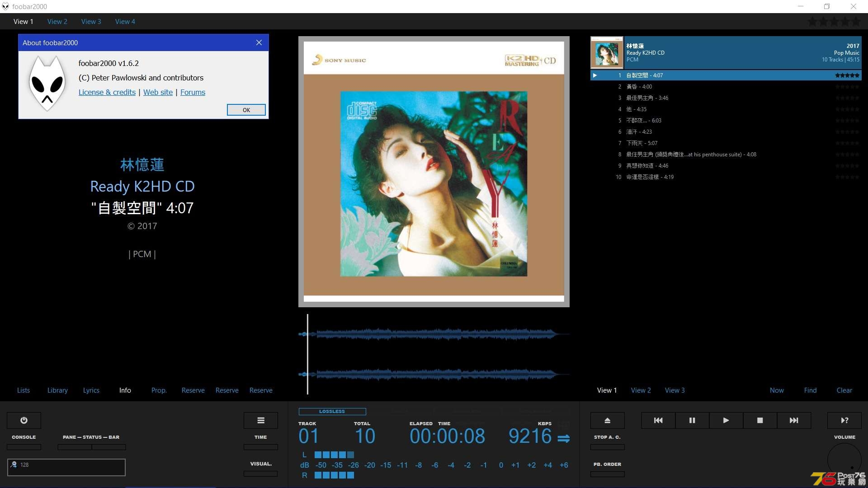Click the hamburger menu icon
The height and width of the screenshot is (488, 868).
[260, 420]
